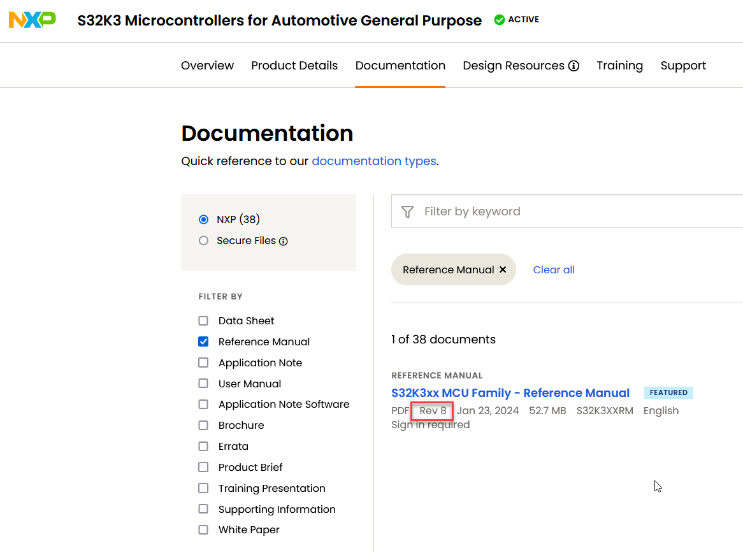Click the NXP logo

[32, 20]
